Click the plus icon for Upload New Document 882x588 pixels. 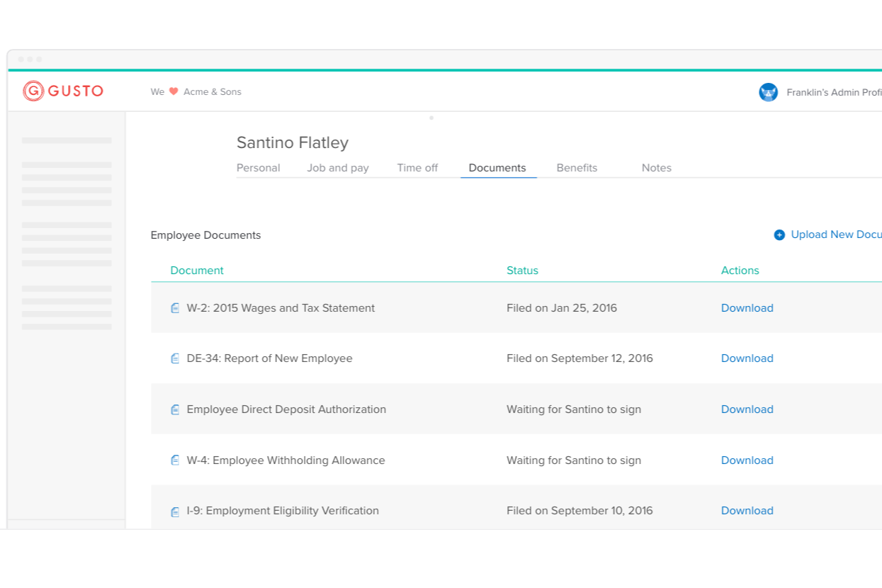tap(779, 235)
